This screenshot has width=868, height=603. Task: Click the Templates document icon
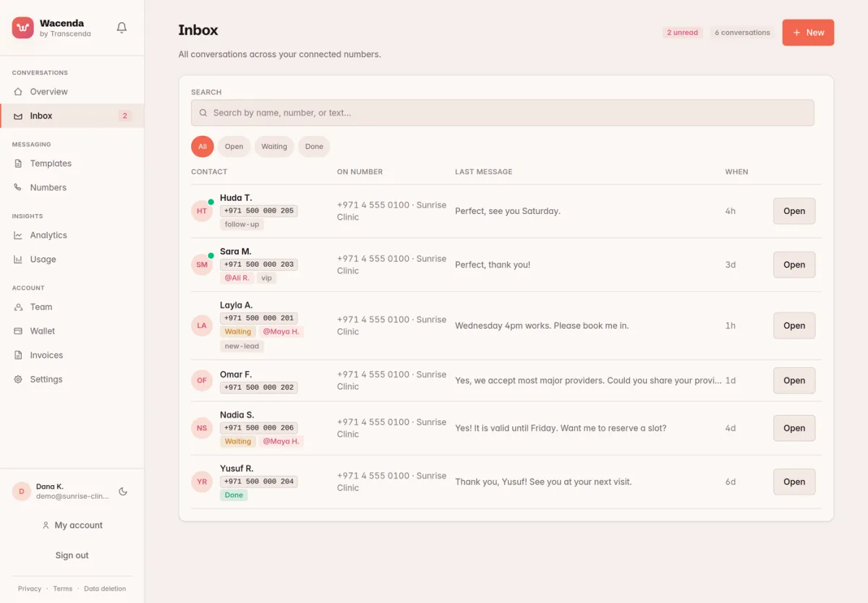click(x=18, y=163)
